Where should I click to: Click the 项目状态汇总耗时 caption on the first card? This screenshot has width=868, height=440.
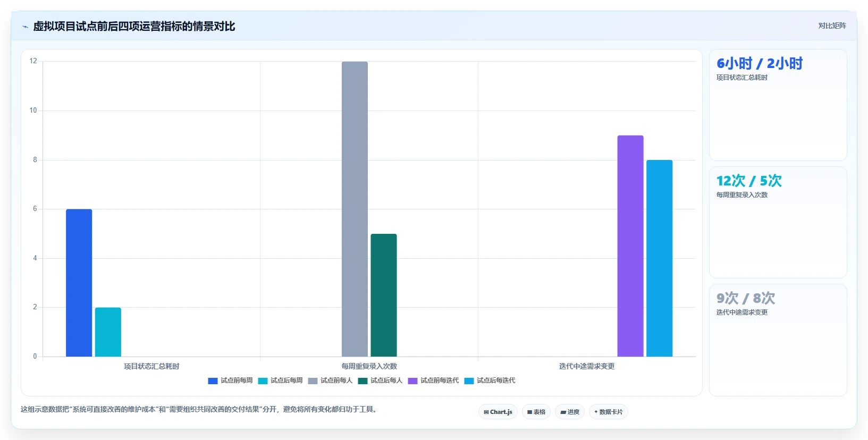click(742, 78)
